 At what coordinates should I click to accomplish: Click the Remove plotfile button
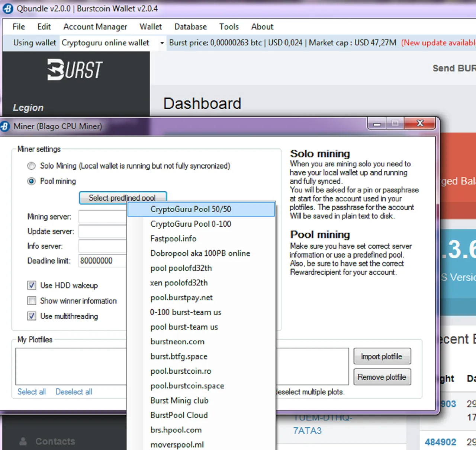pos(382,377)
